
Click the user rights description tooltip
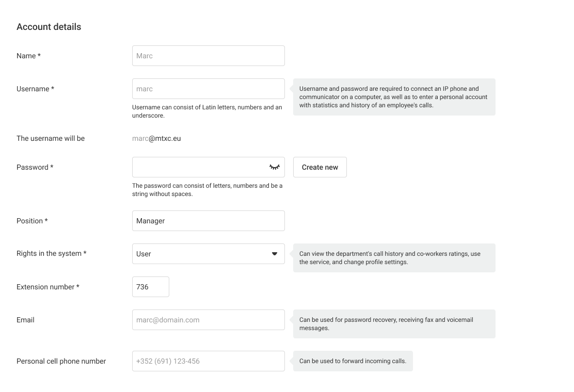(394, 258)
